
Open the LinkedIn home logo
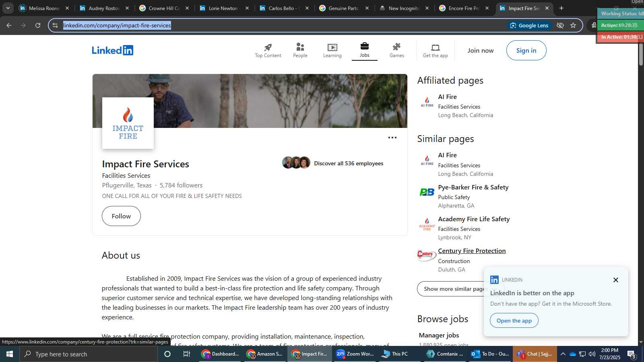[x=112, y=50]
